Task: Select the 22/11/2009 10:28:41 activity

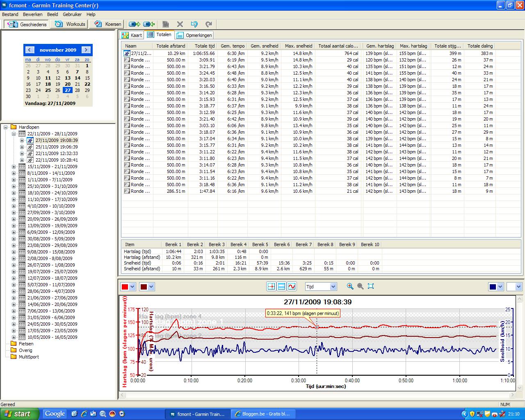Action: pos(57,160)
